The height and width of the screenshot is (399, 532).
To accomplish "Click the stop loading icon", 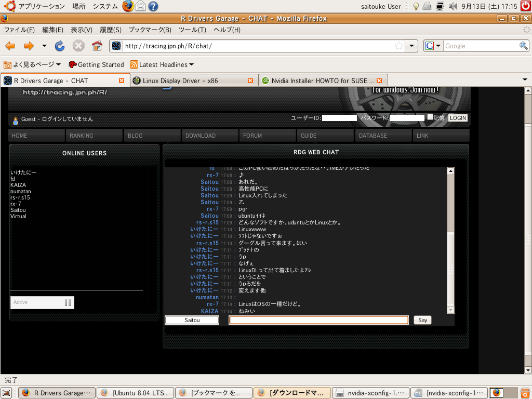I will point(78,46).
